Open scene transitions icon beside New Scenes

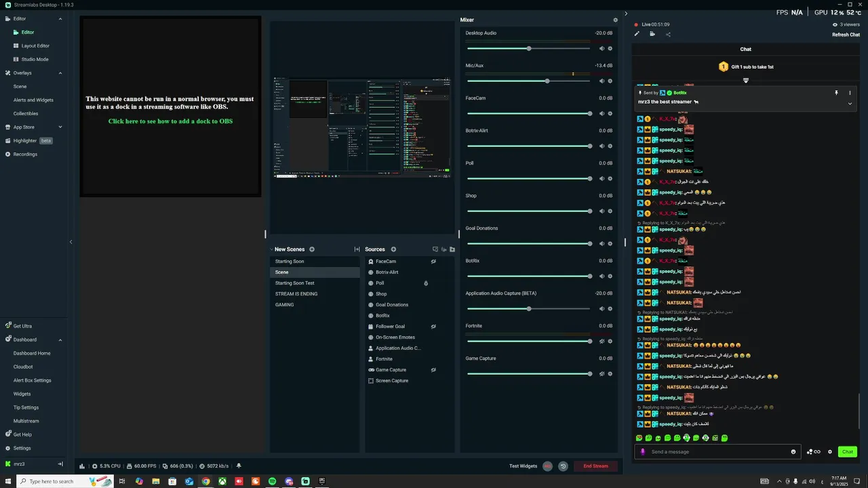pyautogui.click(x=357, y=249)
